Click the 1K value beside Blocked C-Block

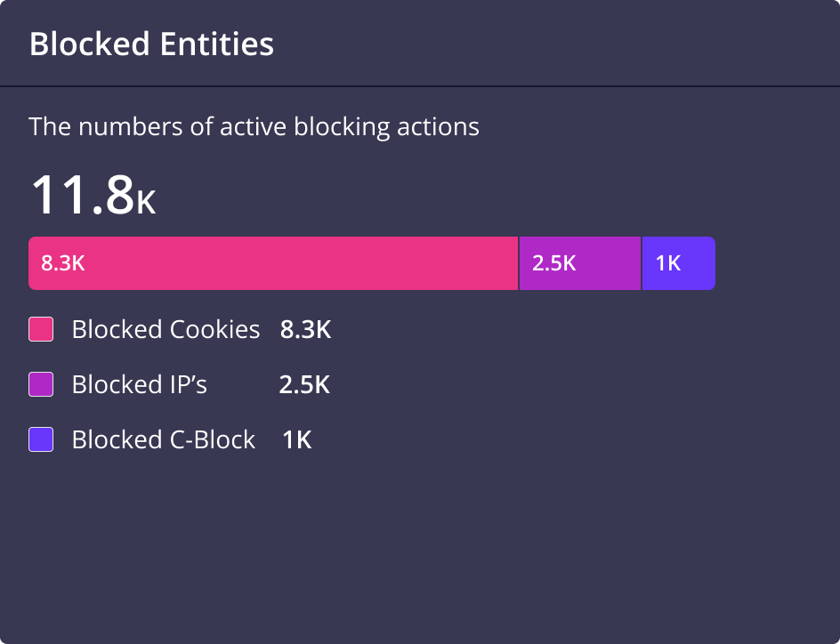click(x=297, y=440)
